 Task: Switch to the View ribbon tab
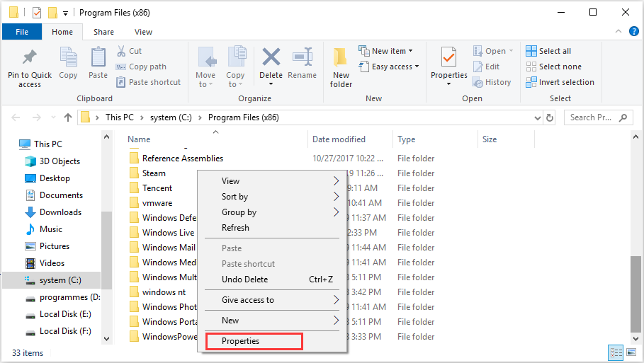[x=143, y=32]
